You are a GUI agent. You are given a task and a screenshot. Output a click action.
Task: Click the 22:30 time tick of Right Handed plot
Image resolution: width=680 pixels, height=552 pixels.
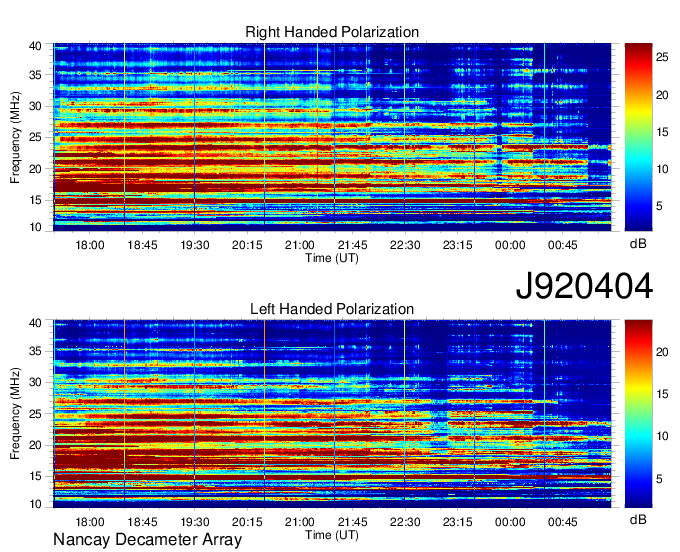(405, 245)
